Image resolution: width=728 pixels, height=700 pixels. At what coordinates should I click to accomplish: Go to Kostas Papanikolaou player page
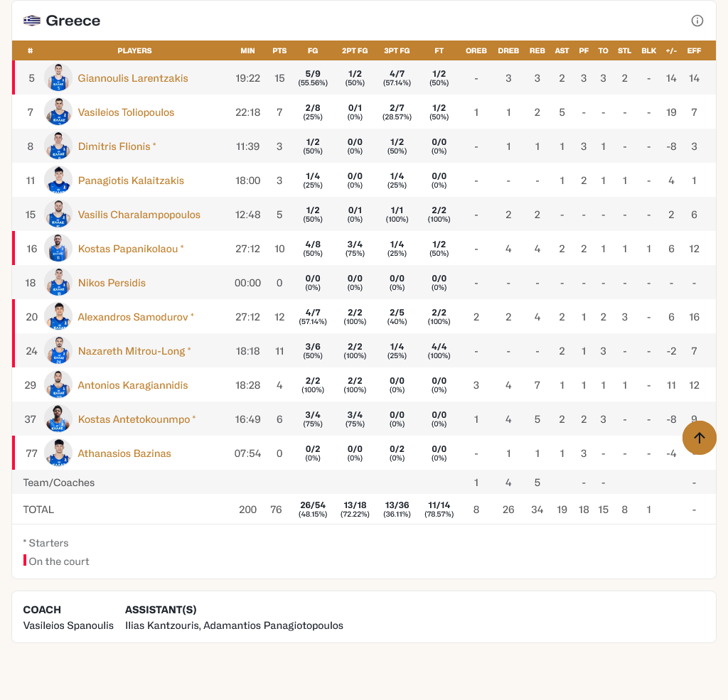pyautogui.click(x=128, y=249)
